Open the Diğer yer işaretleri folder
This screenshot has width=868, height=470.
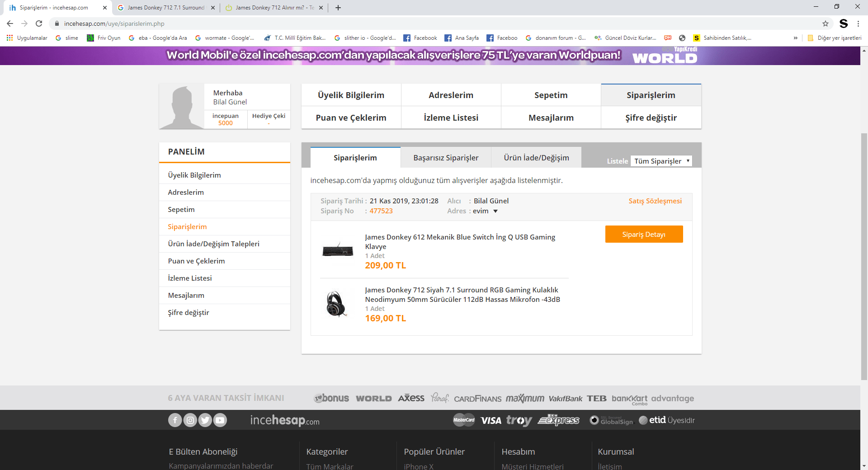pyautogui.click(x=835, y=38)
